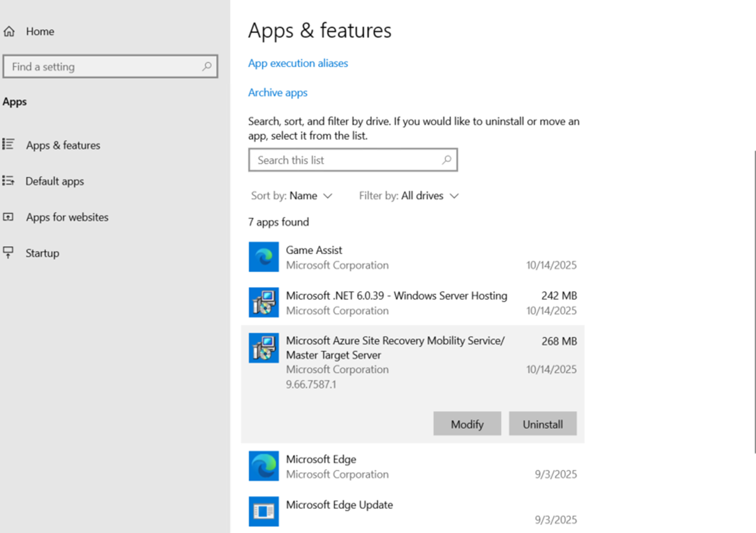Click the Default apps sidebar icon
756x533 pixels.
pos(8,181)
